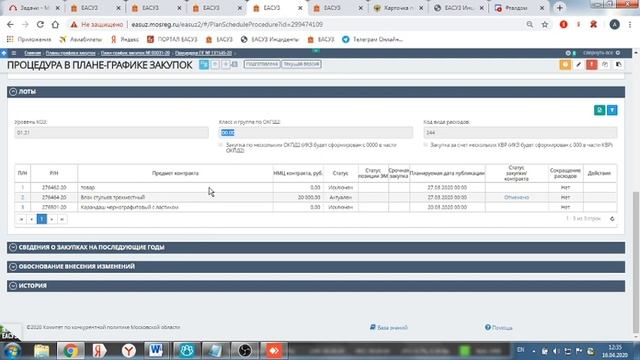The width and height of the screenshot is (640, 360).
Task: Click the orange clock icon in the page toolbar
Action: pyautogui.click(x=565, y=64)
